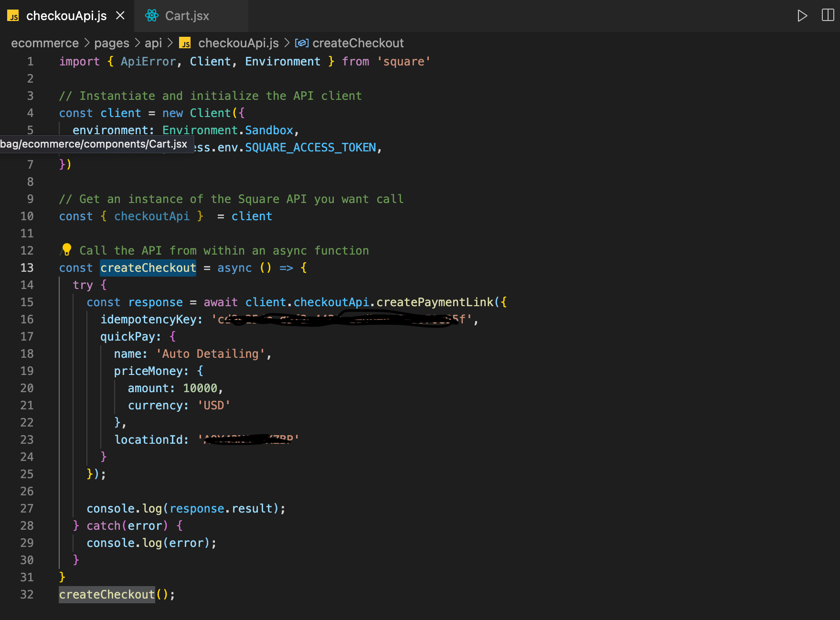Select the checkouApi.js tab
Screen dimensions: 840x620
pos(66,16)
